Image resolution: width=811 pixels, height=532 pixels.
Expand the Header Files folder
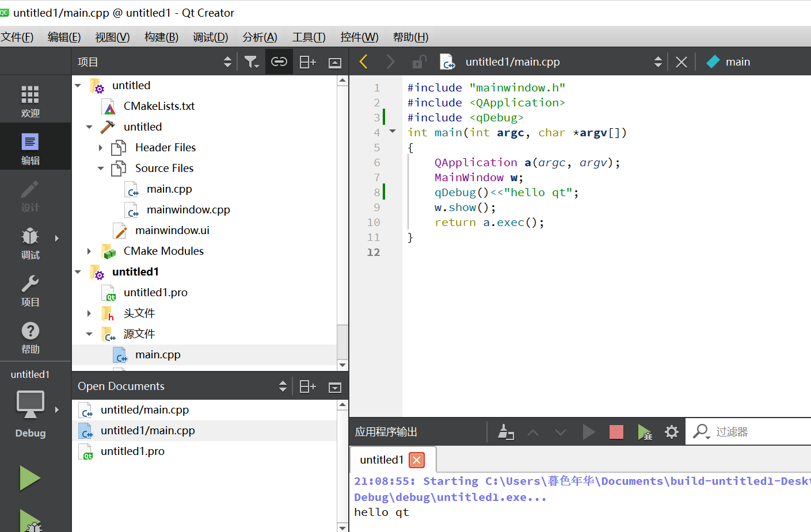tap(101, 148)
